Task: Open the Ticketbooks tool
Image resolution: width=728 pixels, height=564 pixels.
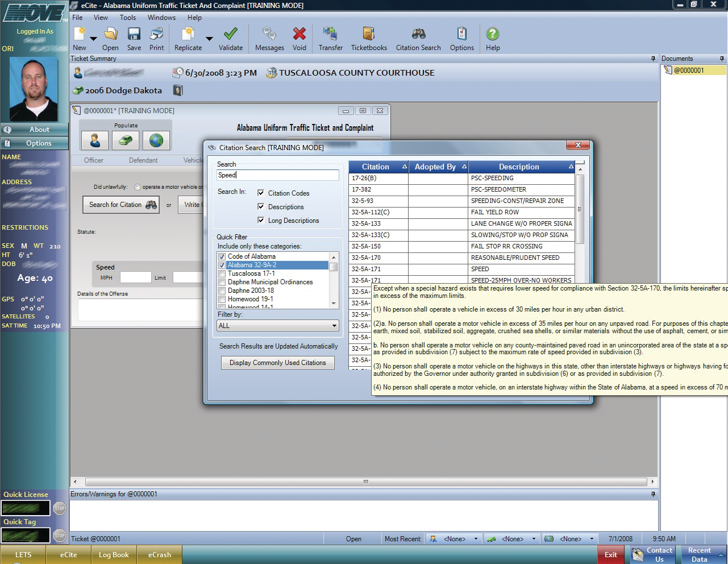Action: tap(369, 34)
